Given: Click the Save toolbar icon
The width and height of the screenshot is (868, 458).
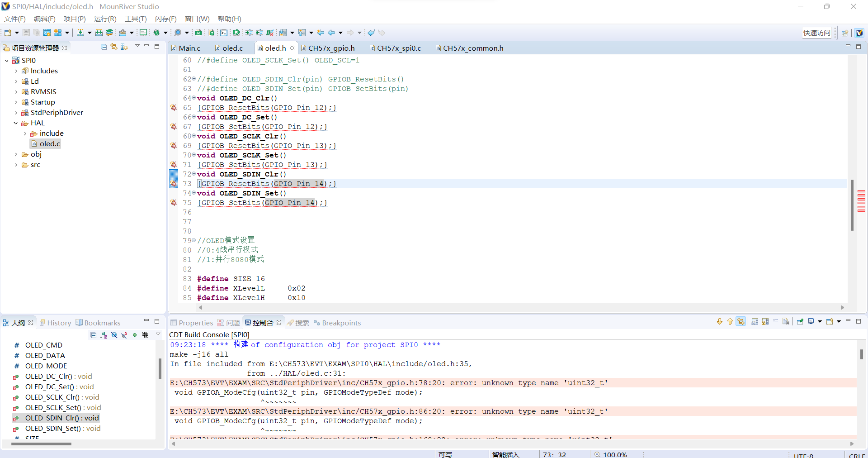Looking at the screenshot, I should [26, 33].
